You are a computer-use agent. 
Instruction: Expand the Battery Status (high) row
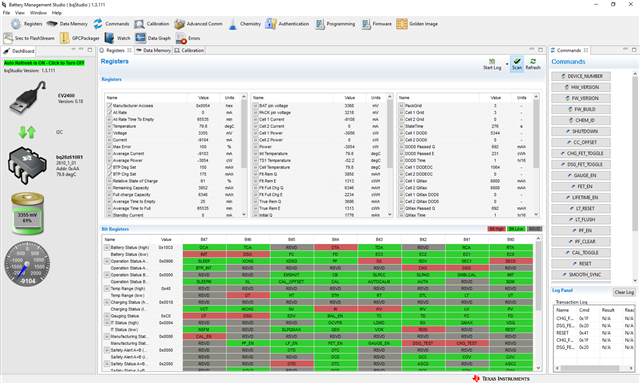[107, 247]
